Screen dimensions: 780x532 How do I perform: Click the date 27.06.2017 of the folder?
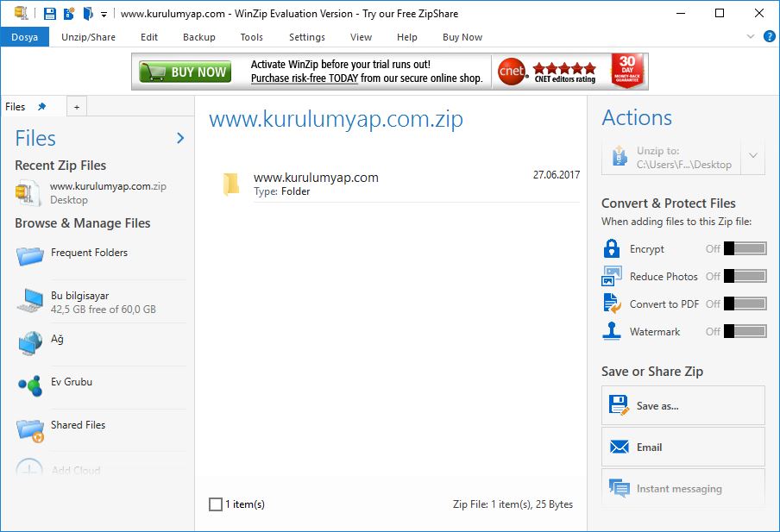tap(557, 174)
